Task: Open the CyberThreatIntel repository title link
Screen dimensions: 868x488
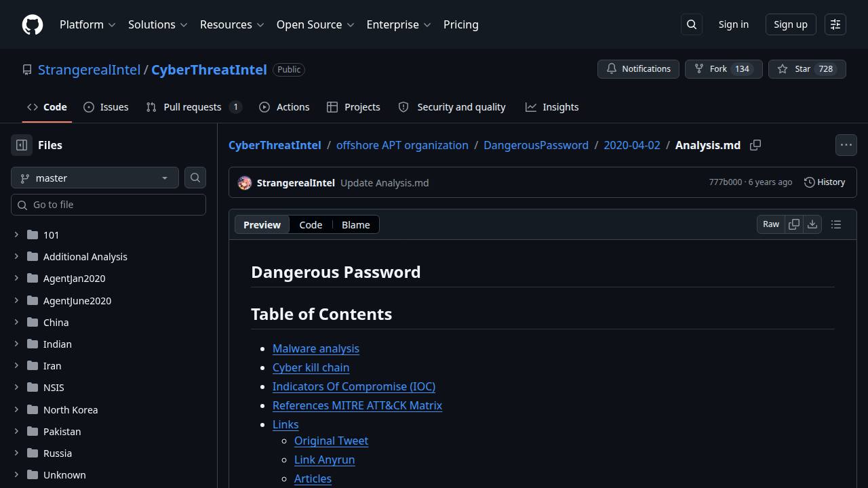Action: pyautogui.click(x=209, y=70)
